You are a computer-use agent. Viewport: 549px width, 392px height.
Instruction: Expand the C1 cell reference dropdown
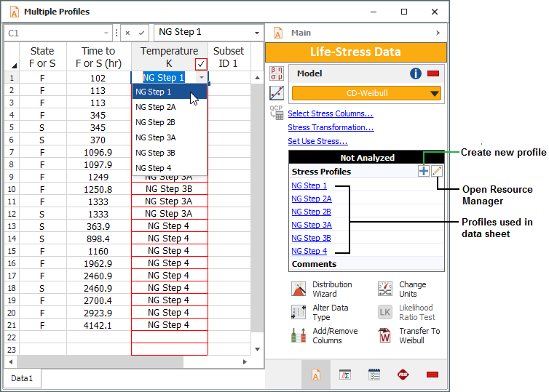pyautogui.click(x=107, y=33)
